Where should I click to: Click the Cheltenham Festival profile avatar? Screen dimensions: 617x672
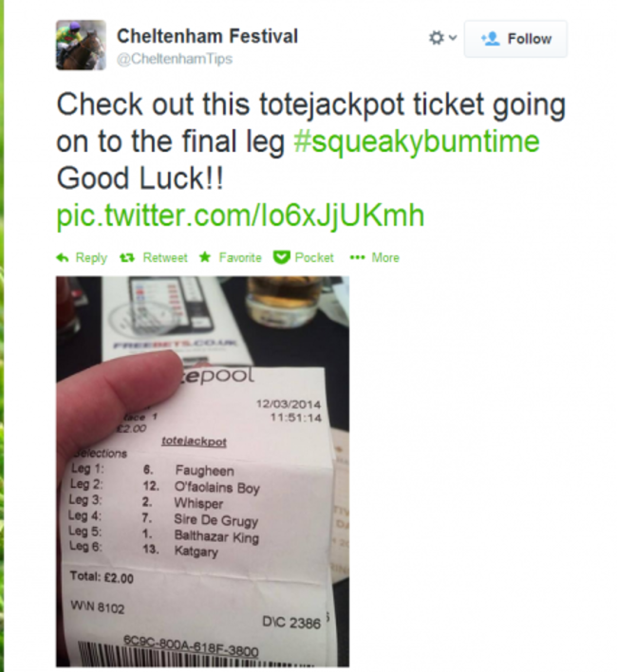(81, 45)
